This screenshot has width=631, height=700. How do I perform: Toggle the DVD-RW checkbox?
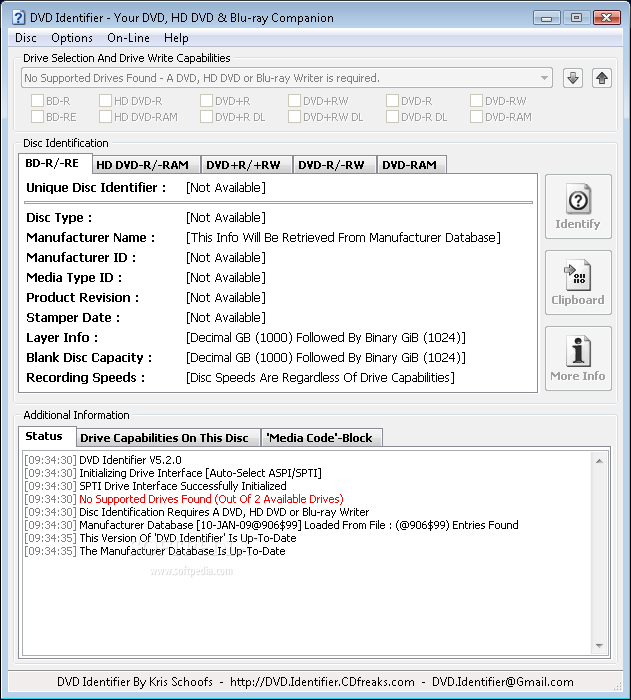[x=476, y=100]
